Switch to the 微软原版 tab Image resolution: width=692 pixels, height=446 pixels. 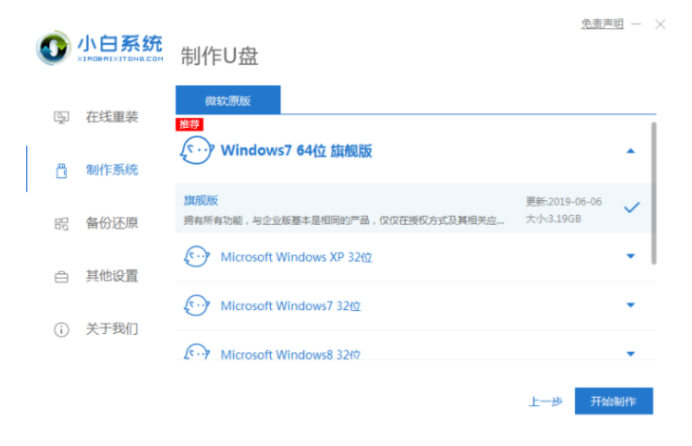pyautogui.click(x=228, y=100)
